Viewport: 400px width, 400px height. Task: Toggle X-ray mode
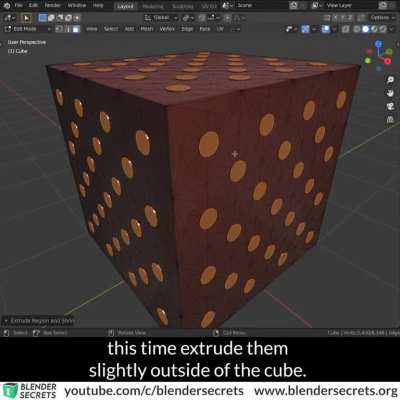[346, 29]
